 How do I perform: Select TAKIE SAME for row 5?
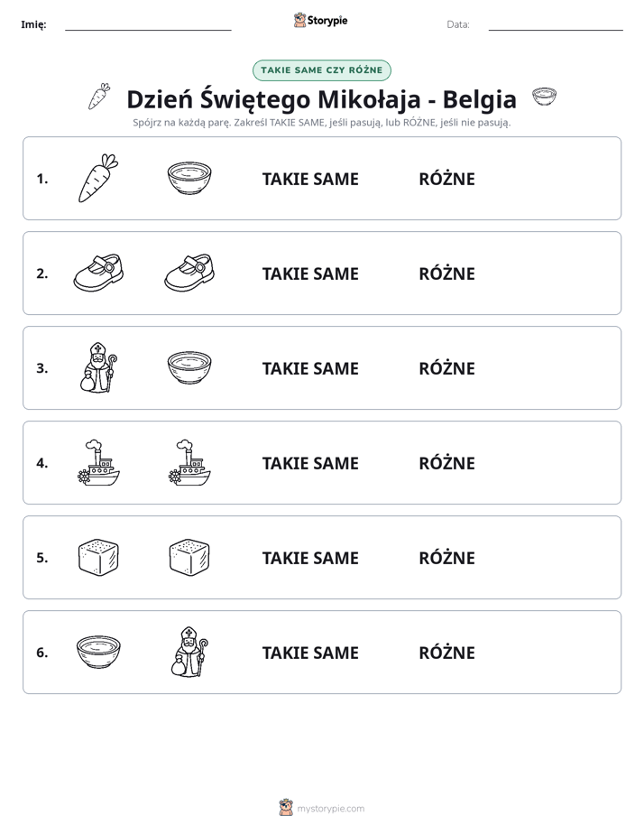310,558
